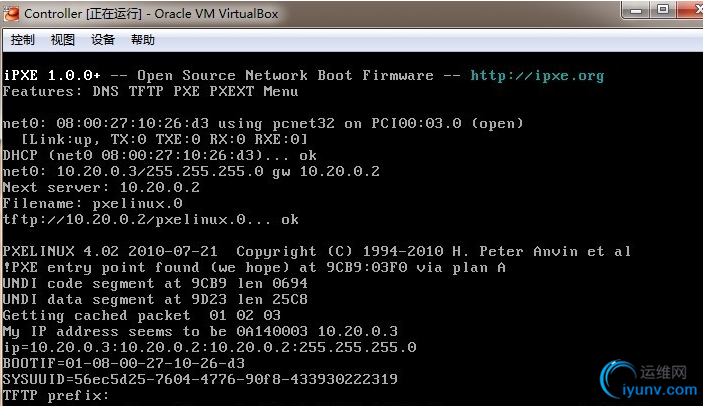
Task: Click the 'Getting cached packet 01 02 03' line
Action: coord(142,315)
